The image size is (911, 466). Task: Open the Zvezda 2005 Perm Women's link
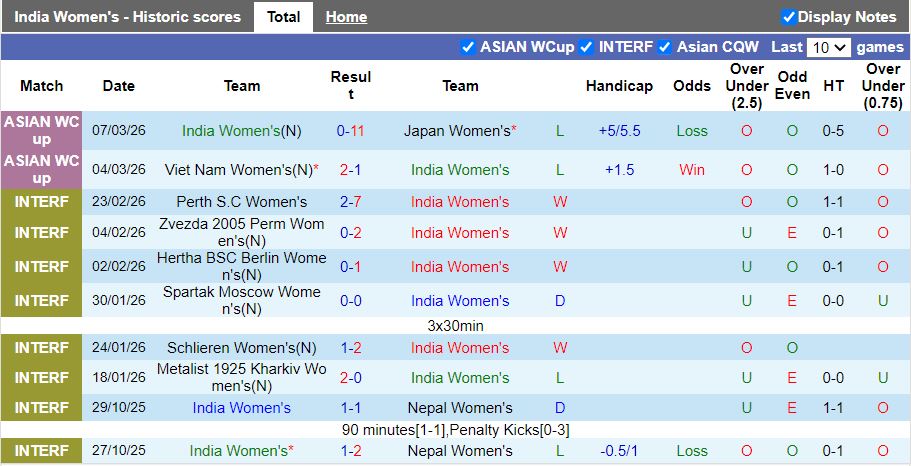242,233
